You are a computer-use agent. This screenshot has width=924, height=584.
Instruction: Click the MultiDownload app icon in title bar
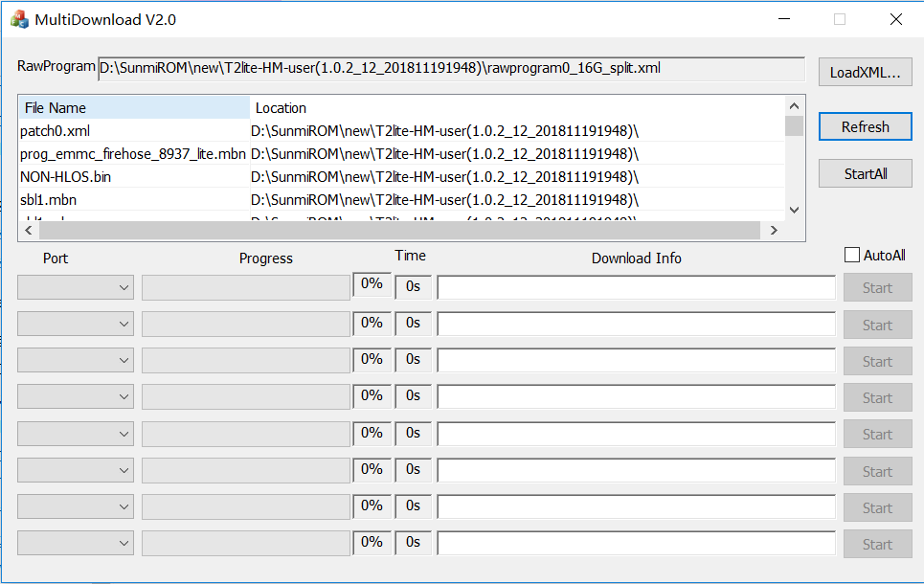[19, 19]
